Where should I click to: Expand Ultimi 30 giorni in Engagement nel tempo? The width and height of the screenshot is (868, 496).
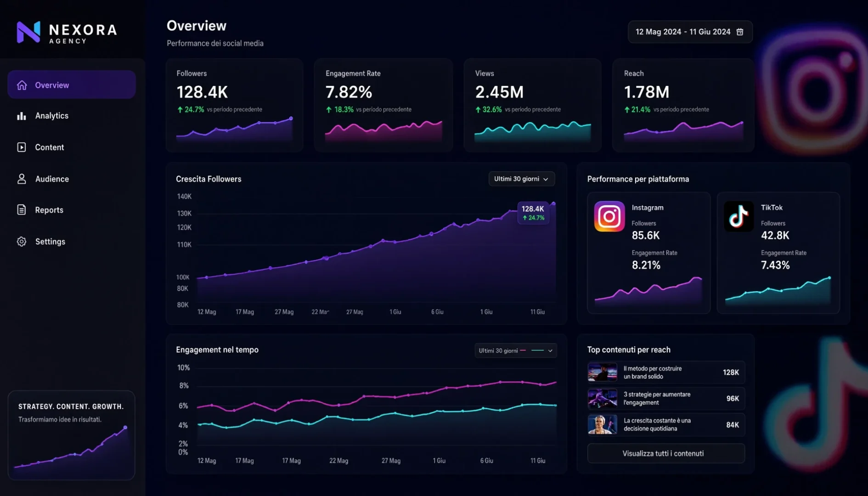pos(515,350)
